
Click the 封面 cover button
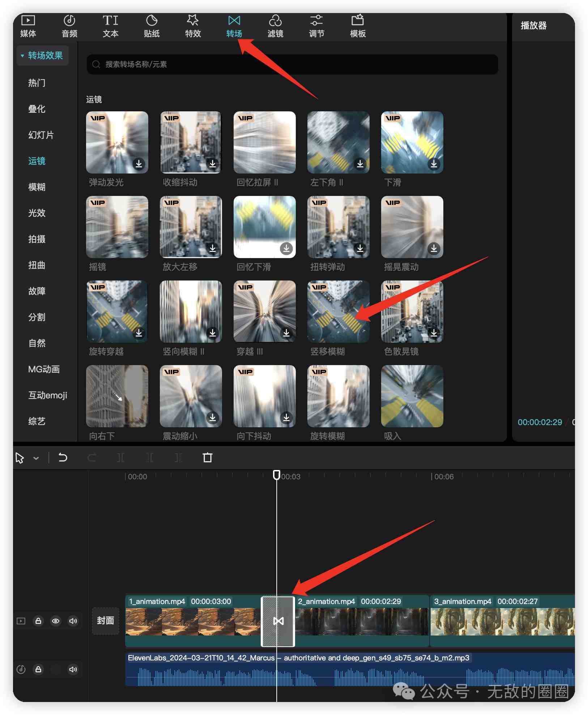point(105,621)
